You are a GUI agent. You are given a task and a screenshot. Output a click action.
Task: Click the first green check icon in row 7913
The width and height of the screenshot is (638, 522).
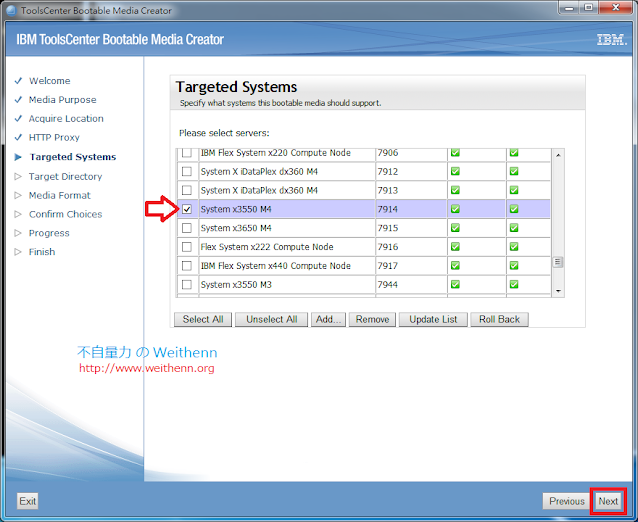point(455,190)
